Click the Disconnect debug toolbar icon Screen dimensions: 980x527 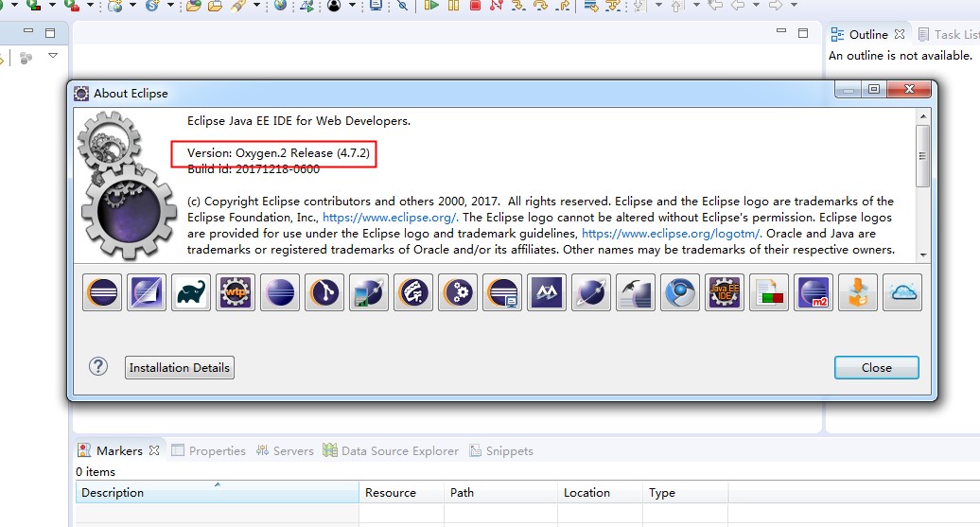click(x=497, y=5)
